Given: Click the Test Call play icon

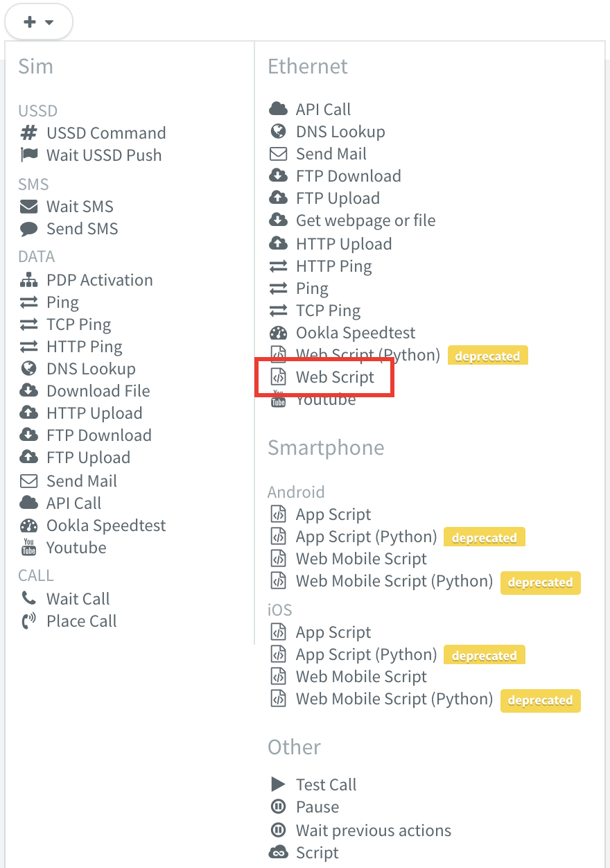Looking at the screenshot, I should (x=278, y=785).
